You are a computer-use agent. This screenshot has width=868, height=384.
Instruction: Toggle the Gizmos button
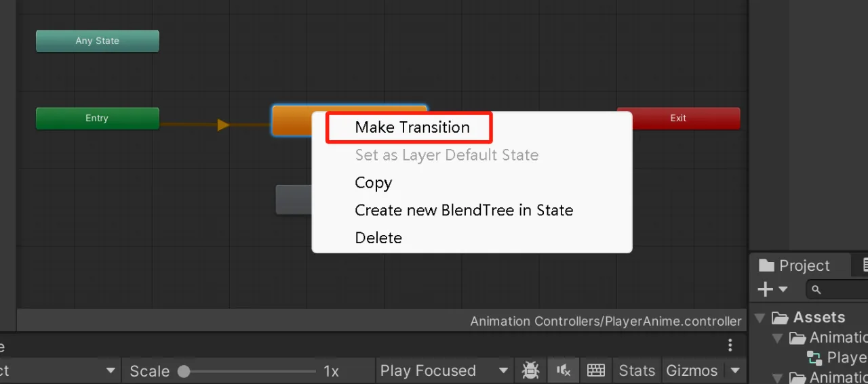[x=692, y=370]
